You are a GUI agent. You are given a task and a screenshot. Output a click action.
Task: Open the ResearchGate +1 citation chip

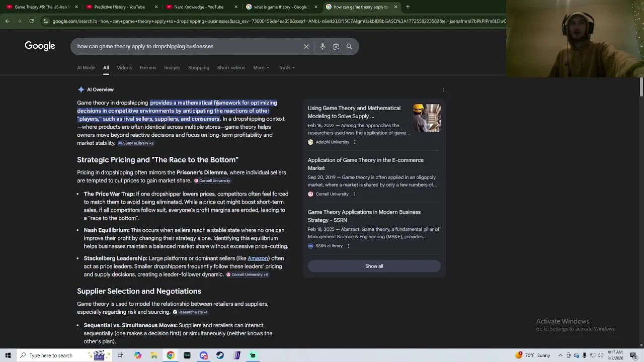[190, 312]
